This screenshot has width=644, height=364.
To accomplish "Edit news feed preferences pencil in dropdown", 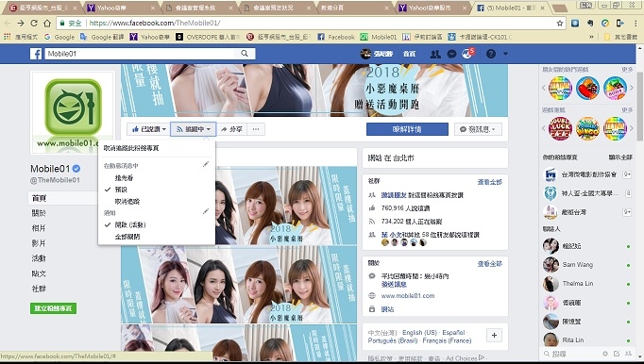I will click(206, 165).
